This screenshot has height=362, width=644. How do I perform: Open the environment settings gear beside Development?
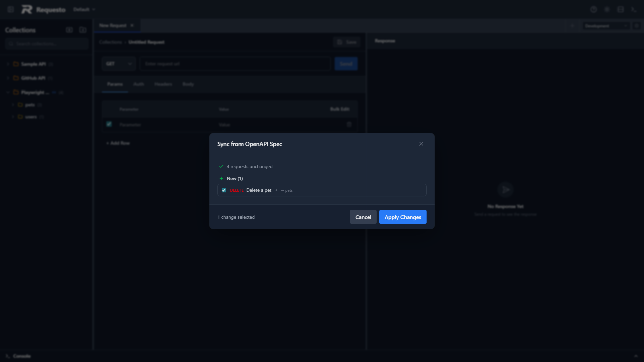pos(637,26)
